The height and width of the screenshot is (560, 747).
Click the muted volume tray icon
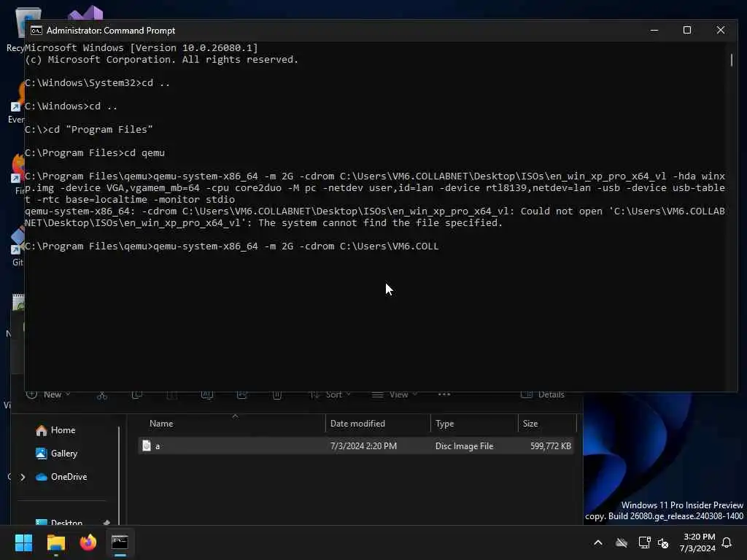(x=662, y=542)
